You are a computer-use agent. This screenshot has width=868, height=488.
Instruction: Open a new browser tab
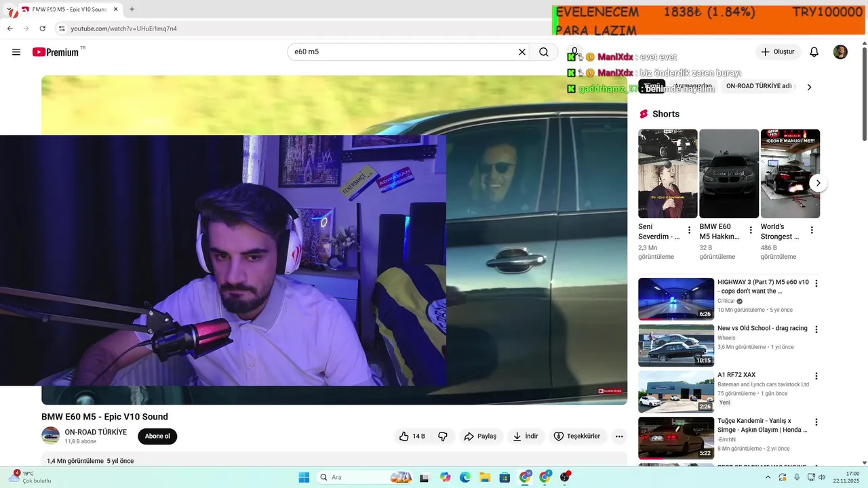132,9
